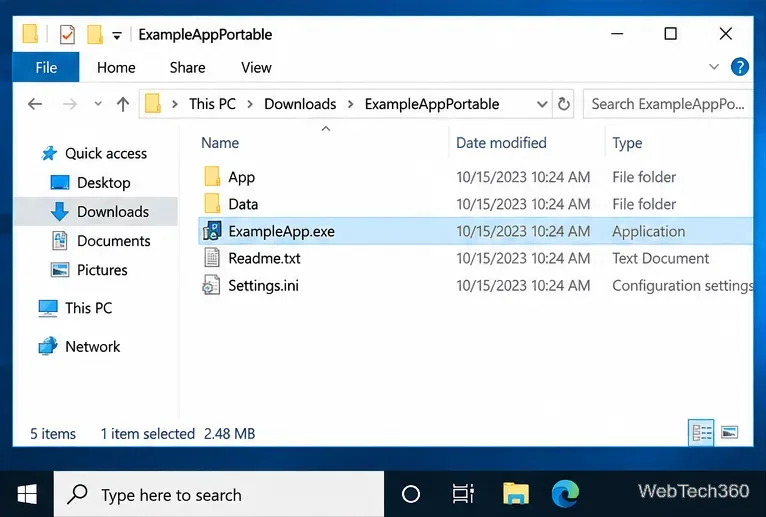
Task: Switch to Large icons view layout
Action: (x=729, y=432)
